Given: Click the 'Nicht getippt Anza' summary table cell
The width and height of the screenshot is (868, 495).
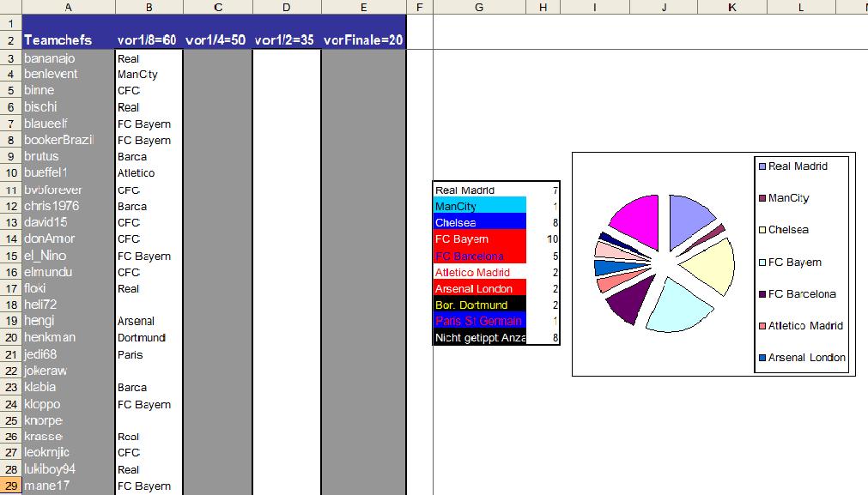Looking at the screenshot, I should coord(479,337).
